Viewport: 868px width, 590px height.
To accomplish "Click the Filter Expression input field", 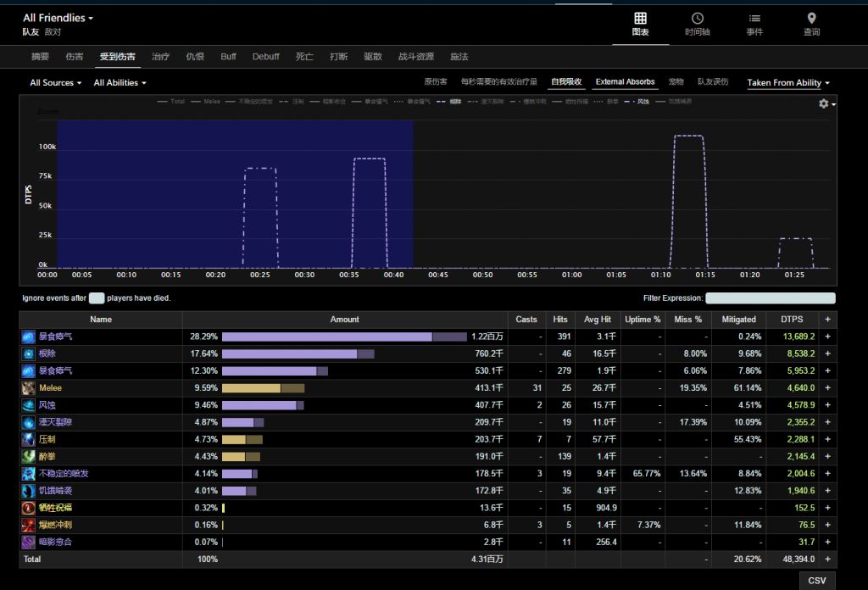I will (x=770, y=298).
